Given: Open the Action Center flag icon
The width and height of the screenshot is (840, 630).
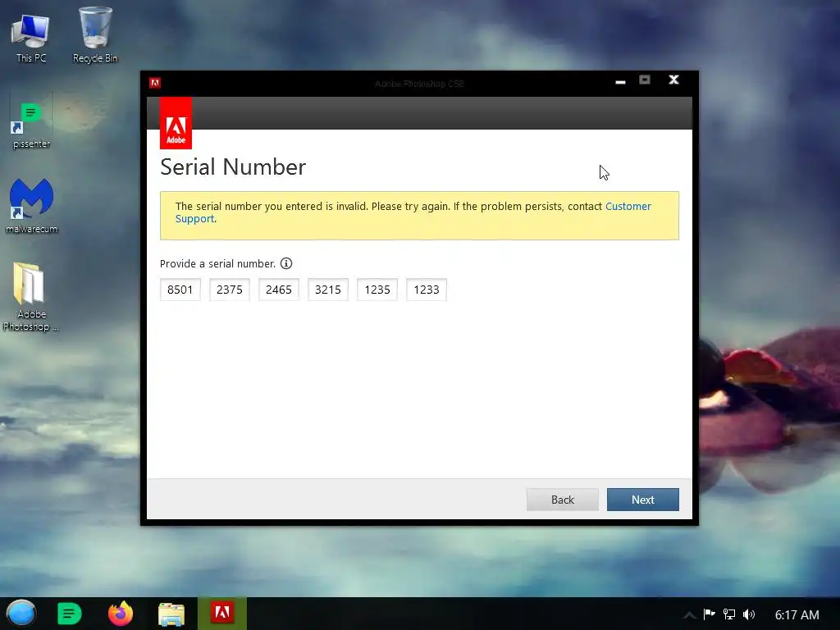Looking at the screenshot, I should point(710,614).
